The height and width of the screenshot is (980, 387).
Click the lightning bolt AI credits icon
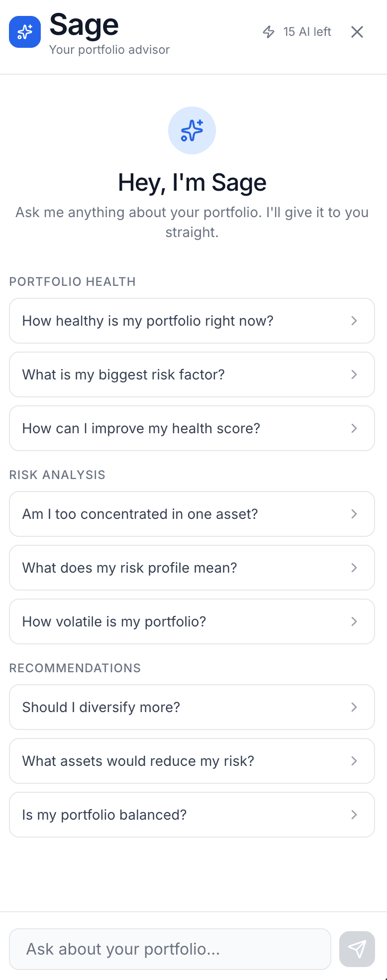click(269, 32)
